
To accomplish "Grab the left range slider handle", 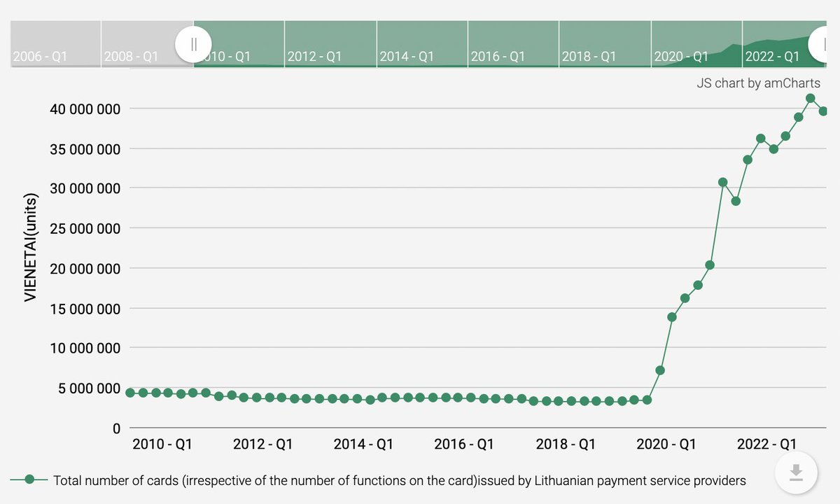I will (x=194, y=44).
